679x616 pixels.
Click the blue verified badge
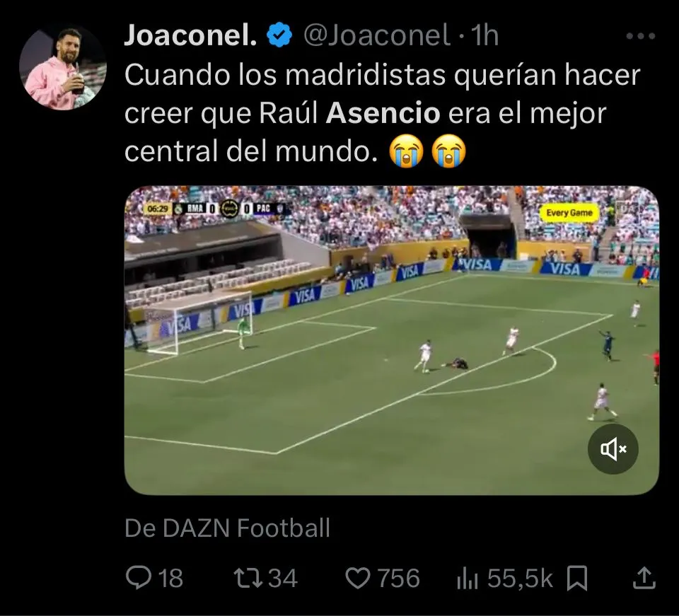pos(279,35)
